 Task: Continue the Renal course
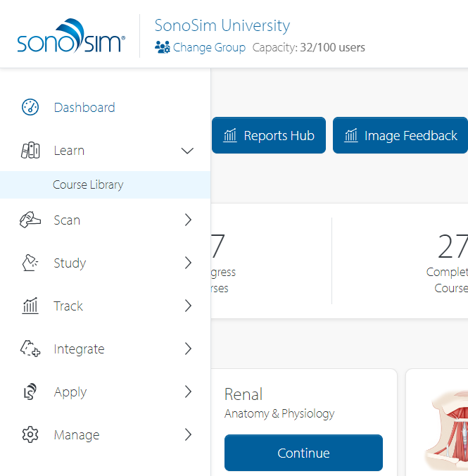point(303,453)
